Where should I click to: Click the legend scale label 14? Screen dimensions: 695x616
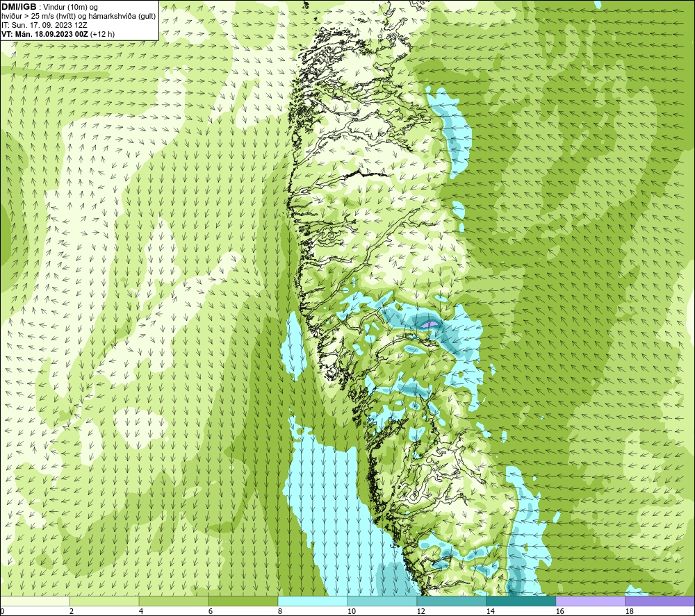click(490, 612)
